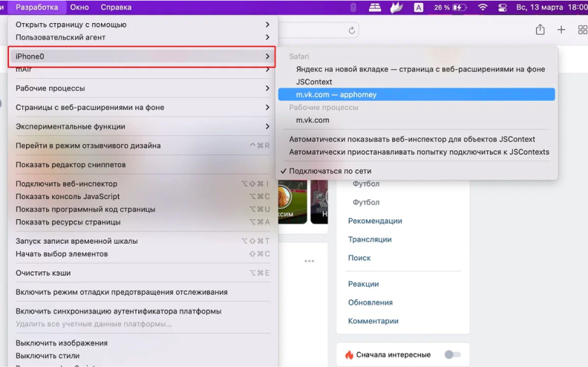Click the Share icon in Safari toolbar

click(540, 30)
